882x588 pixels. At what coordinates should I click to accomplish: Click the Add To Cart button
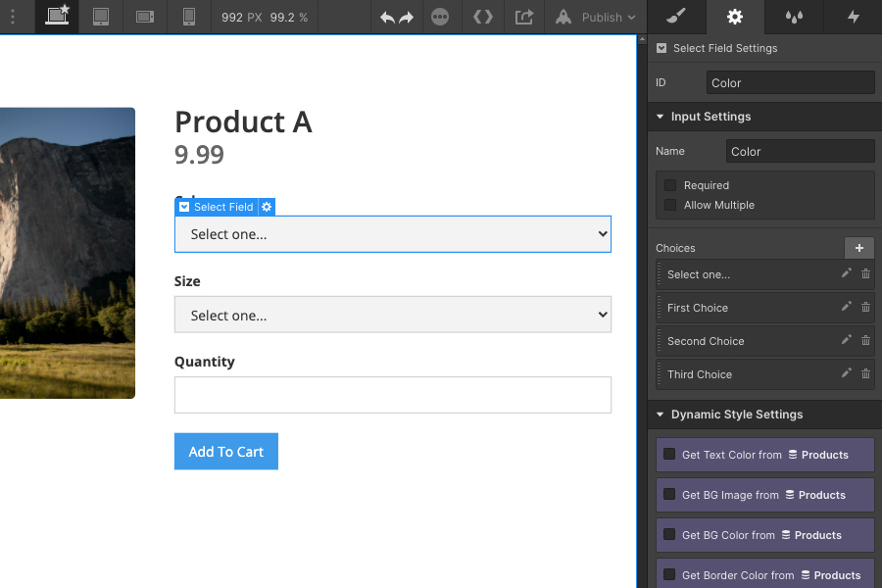[x=226, y=451]
